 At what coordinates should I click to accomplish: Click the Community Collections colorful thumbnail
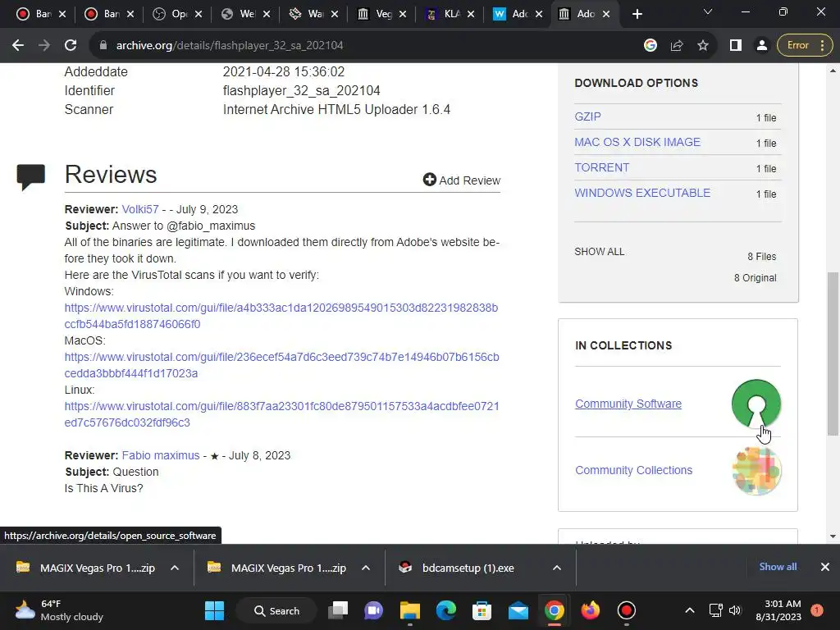756,470
